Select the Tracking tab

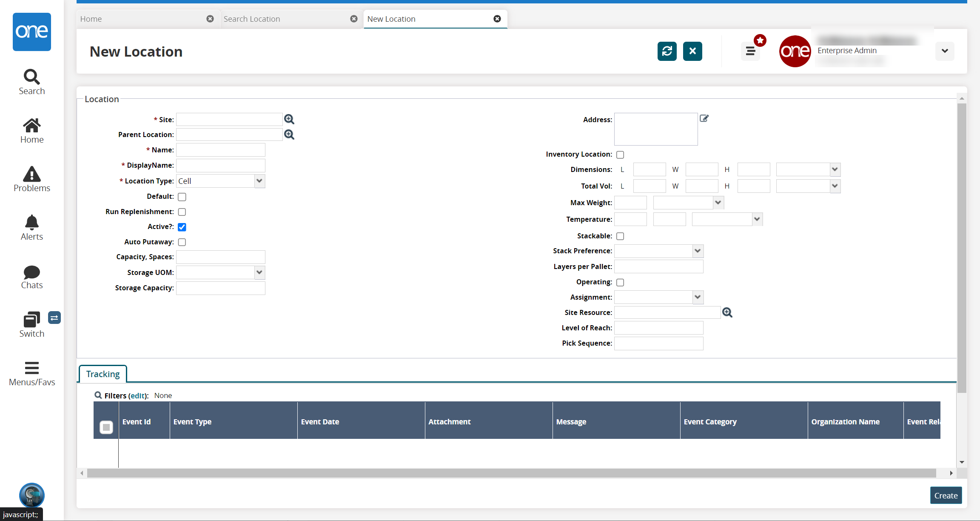point(103,374)
